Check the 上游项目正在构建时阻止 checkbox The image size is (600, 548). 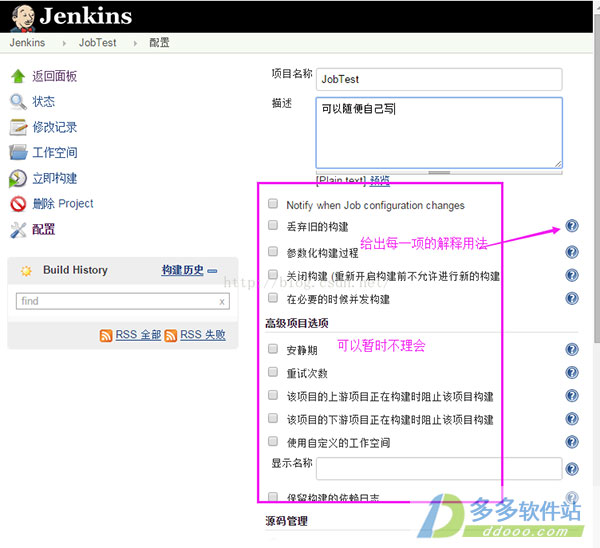click(273, 395)
